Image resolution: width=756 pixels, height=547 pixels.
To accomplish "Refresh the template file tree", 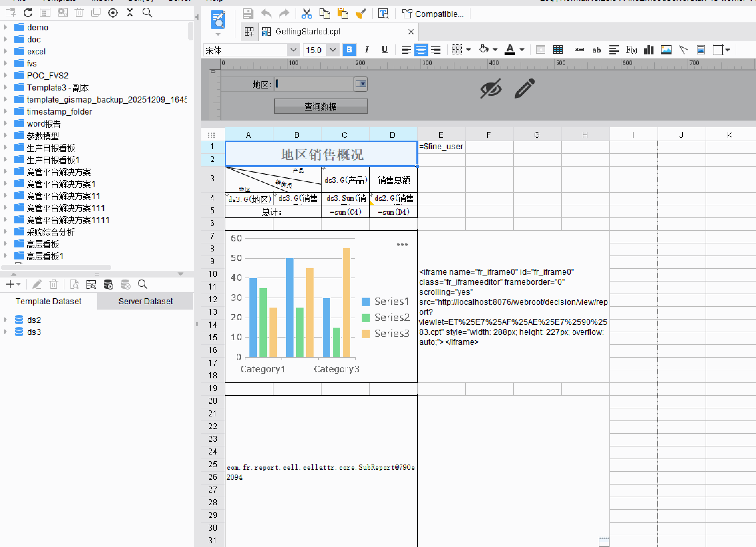I will (28, 13).
